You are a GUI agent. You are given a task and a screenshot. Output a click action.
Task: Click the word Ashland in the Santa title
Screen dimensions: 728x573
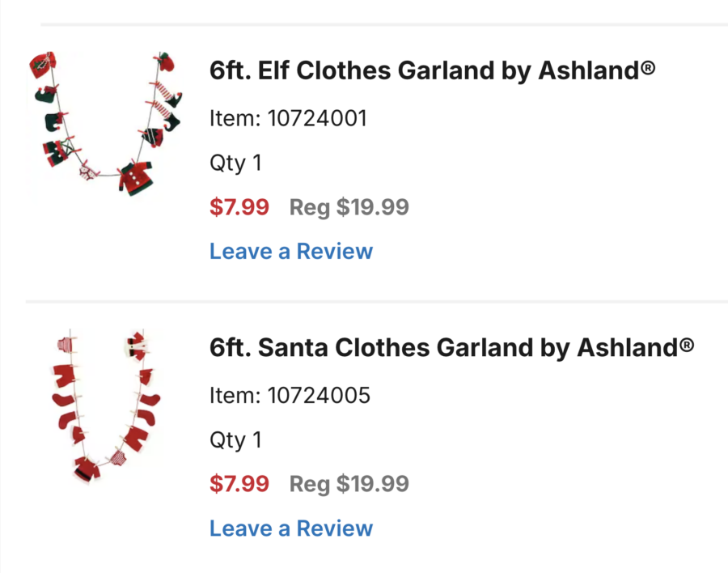click(628, 348)
